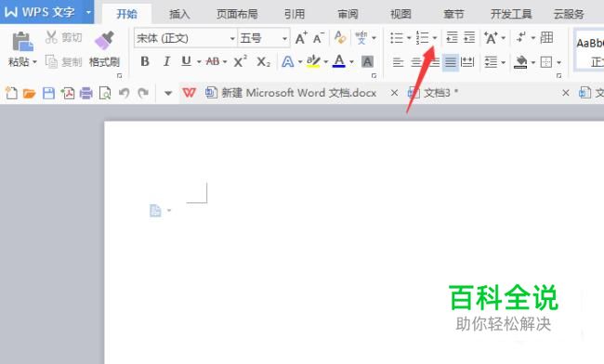Toggle underline formatting
The width and height of the screenshot is (604, 364).
point(186,61)
